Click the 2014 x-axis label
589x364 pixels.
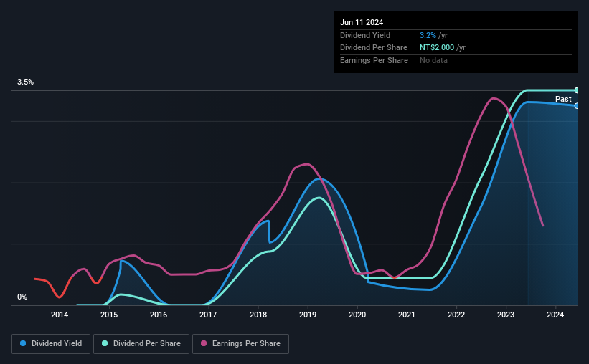pyautogui.click(x=60, y=315)
